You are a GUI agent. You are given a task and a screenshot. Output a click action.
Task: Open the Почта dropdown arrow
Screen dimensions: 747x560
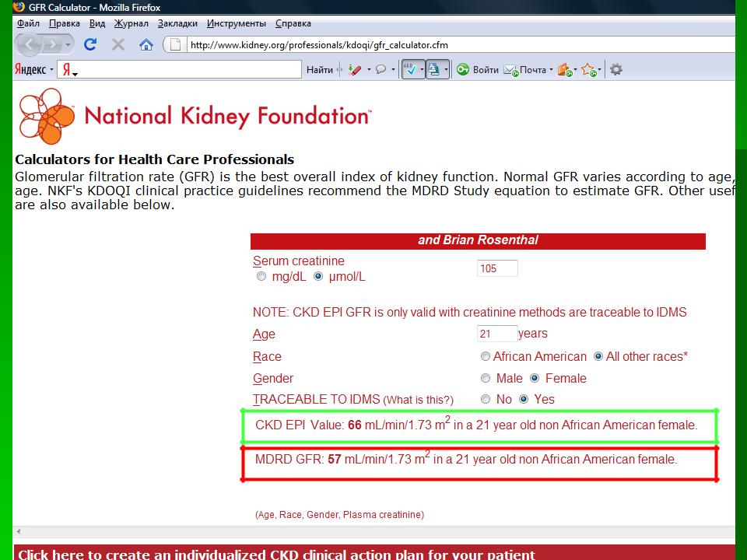coord(551,69)
